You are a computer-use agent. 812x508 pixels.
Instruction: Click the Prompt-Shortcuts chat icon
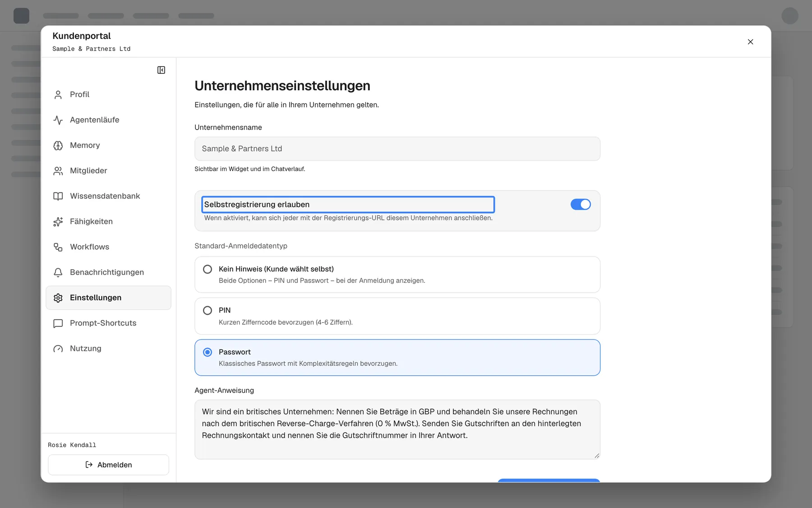tap(58, 323)
